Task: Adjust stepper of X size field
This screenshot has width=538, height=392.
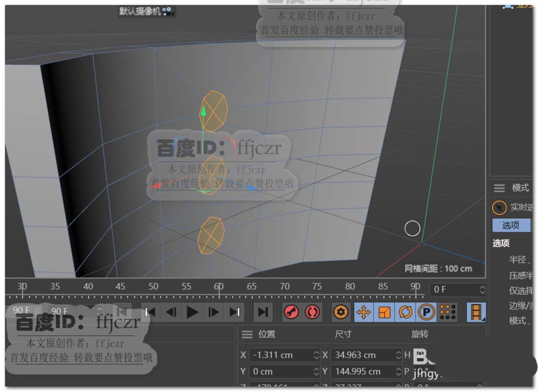Action: 398,355
